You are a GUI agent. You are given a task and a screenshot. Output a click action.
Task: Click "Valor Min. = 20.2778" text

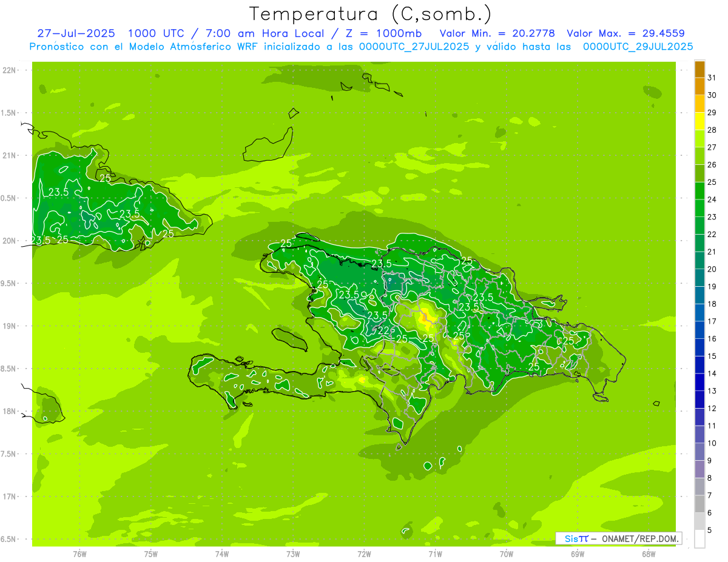497,33
